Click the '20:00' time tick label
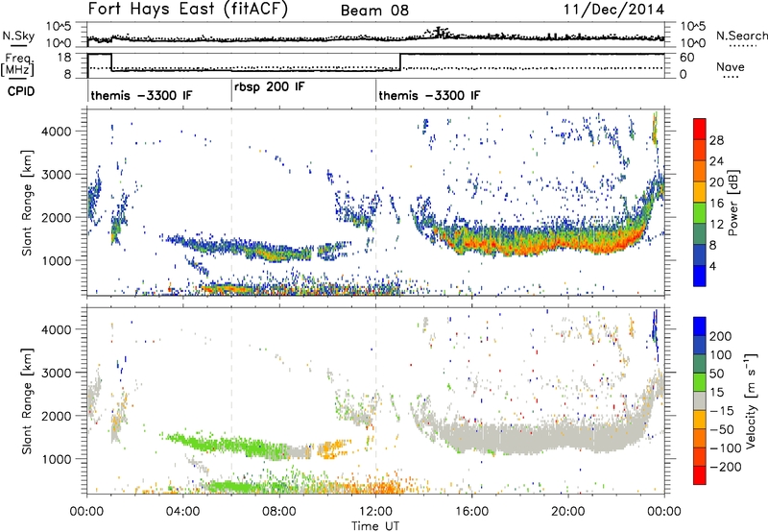The width and height of the screenshot is (768, 532). 568,512
